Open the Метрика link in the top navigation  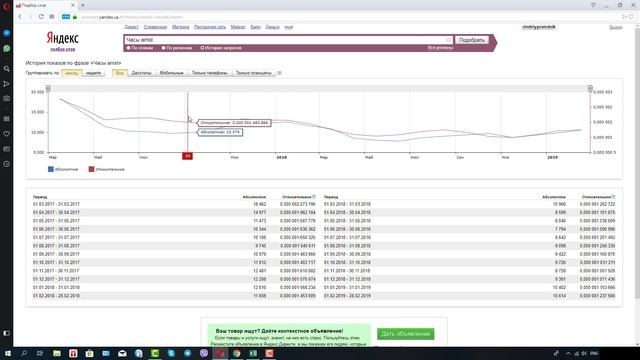point(180,27)
